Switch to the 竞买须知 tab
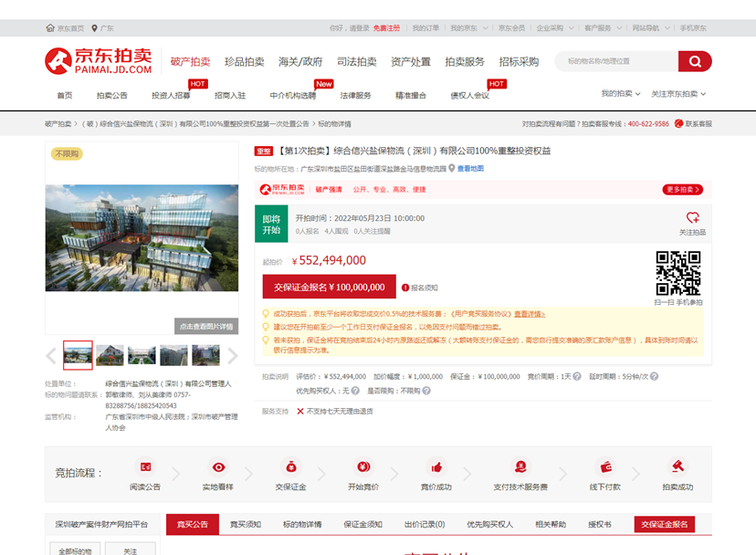The height and width of the screenshot is (555, 756). click(246, 524)
